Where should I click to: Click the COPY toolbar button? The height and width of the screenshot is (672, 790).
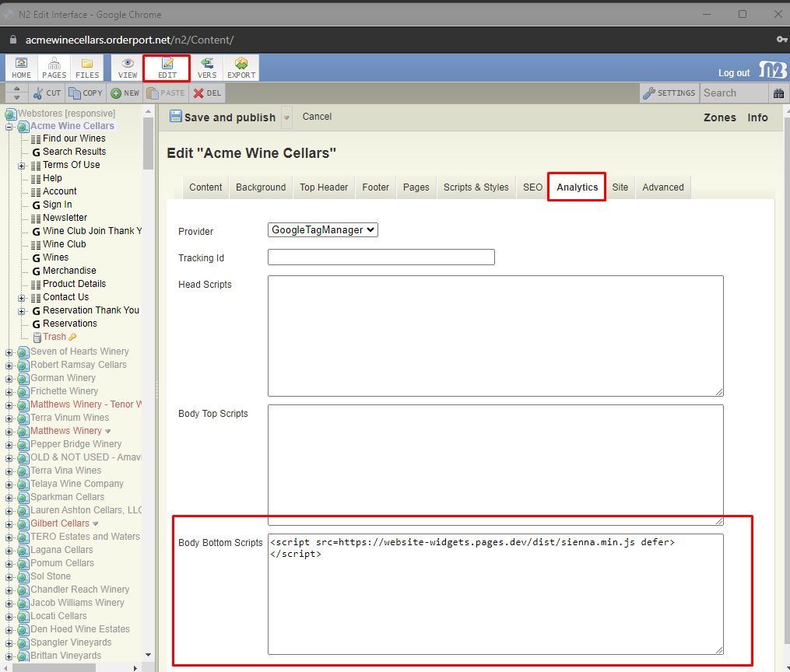click(85, 93)
